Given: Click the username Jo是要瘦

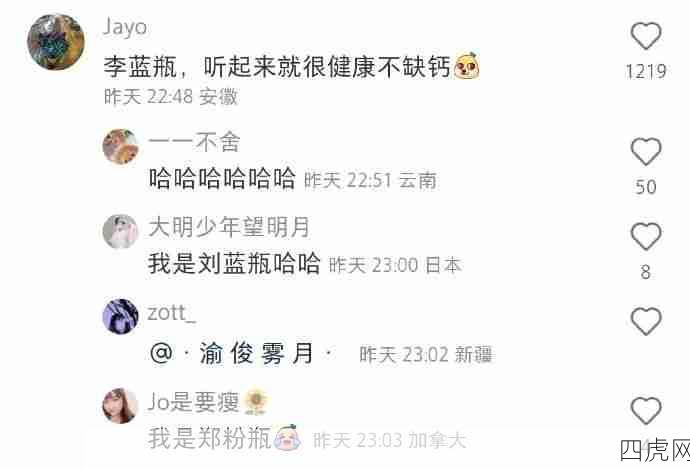Looking at the screenshot, I should coord(193,402).
